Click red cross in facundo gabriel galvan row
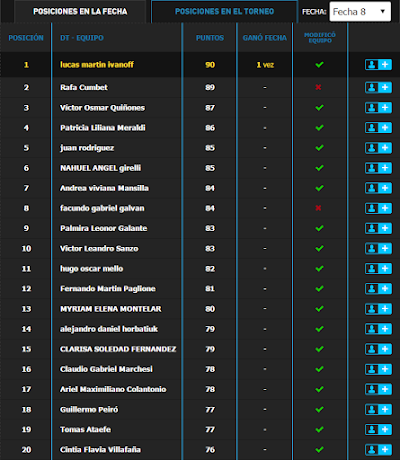Image resolution: width=400 pixels, height=460 pixels. [318, 208]
